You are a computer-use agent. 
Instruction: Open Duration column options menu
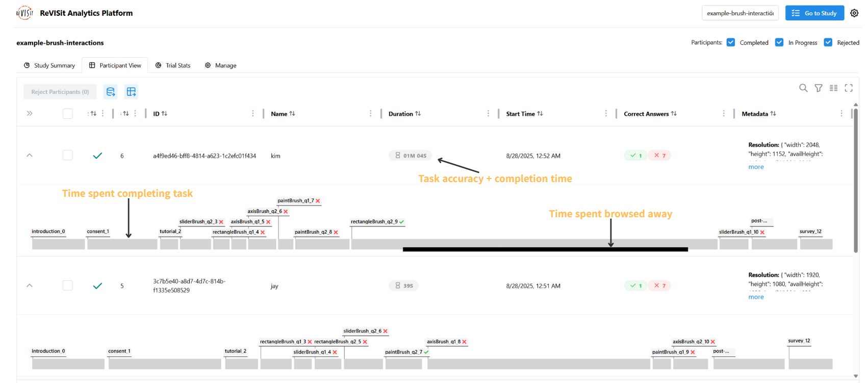(488, 114)
